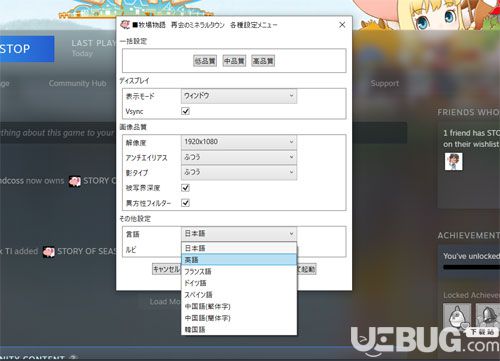
Task: Click the second locked achievement icon
Action: tap(488, 316)
